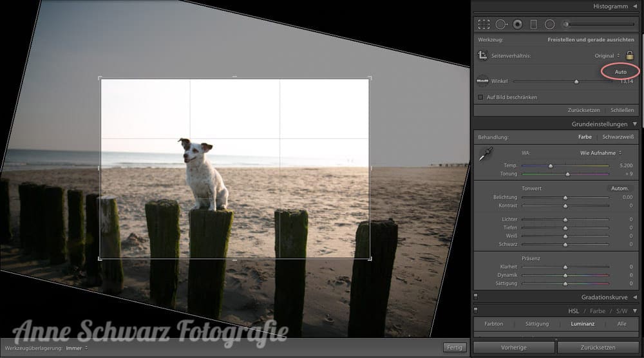Click the Winkel value 13,14 field
This screenshot has height=358, width=644.
point(627,81)
